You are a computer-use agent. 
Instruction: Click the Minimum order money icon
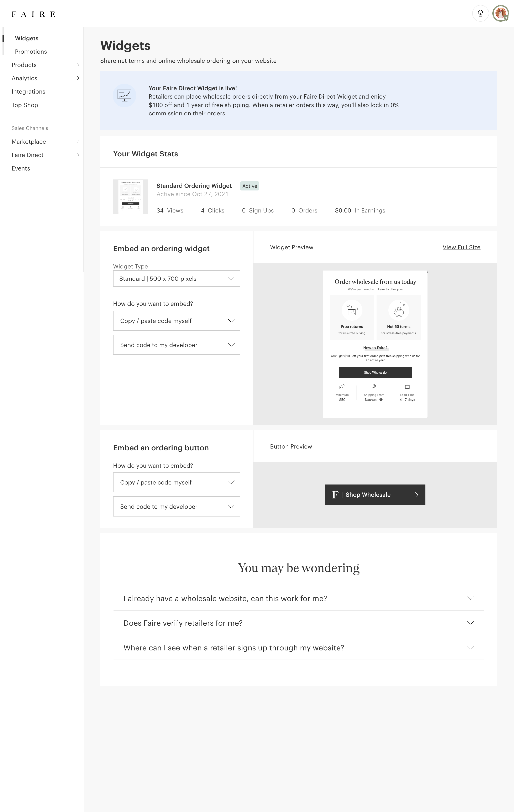(342, 387)
